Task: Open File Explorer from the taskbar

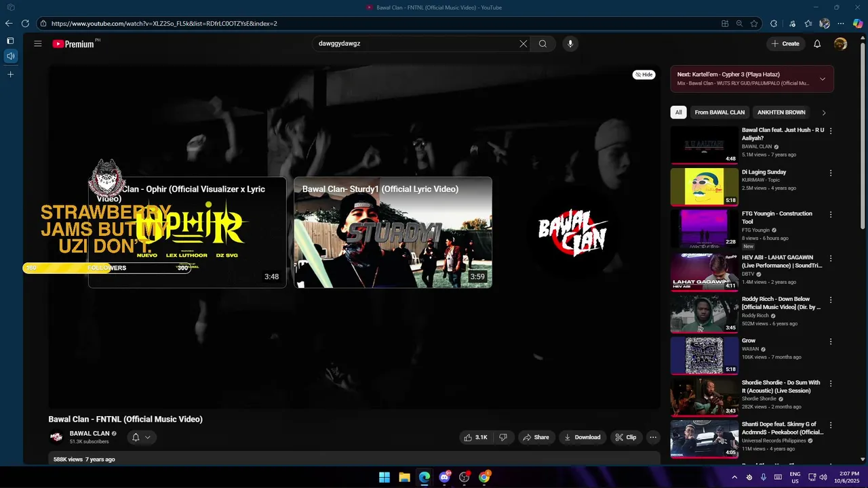Action: tap(404, 477)
